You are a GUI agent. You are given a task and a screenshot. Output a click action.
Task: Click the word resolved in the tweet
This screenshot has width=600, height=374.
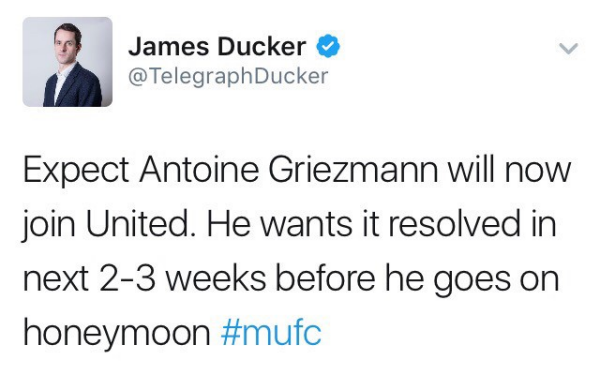[x=455, y=224]
